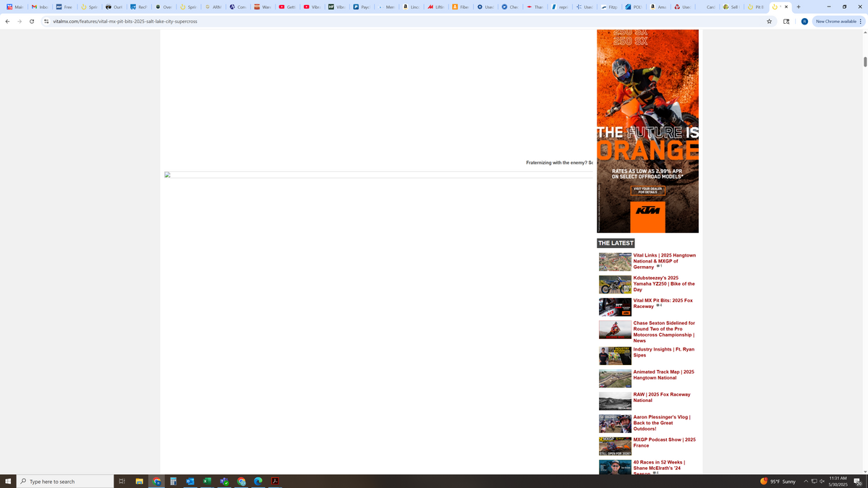
Task: Click the New Chrome available button
Action: point(835,22)
